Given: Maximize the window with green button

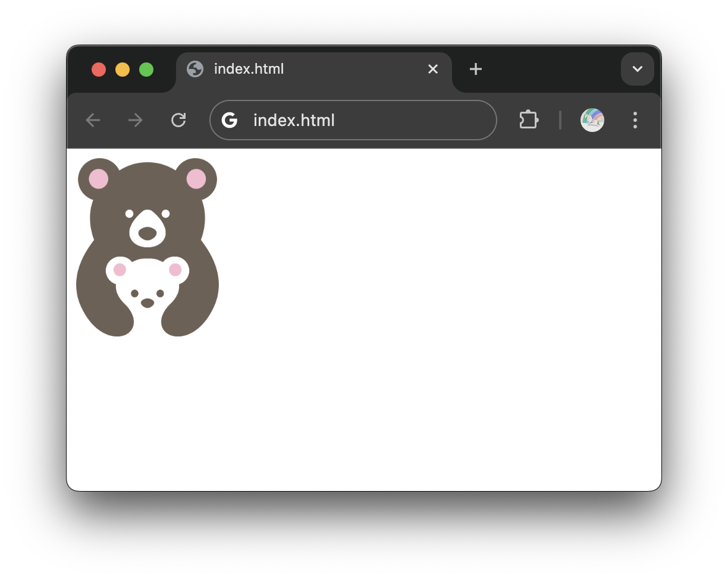Looking at the screenshot, I should point(146,70).
